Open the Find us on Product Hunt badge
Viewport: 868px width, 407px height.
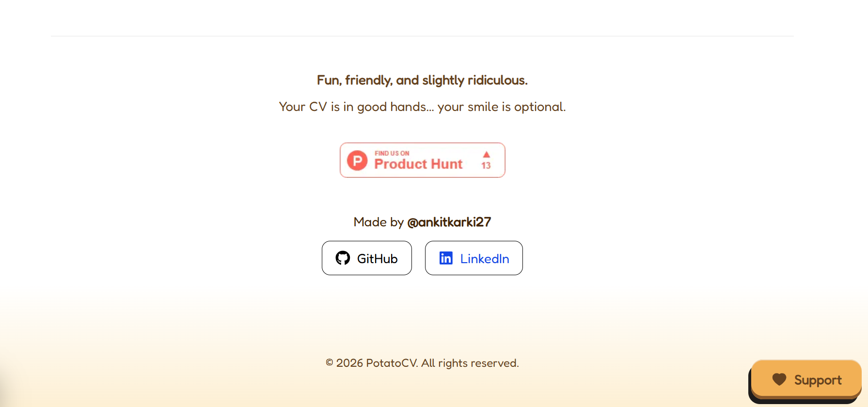point(423,160)
